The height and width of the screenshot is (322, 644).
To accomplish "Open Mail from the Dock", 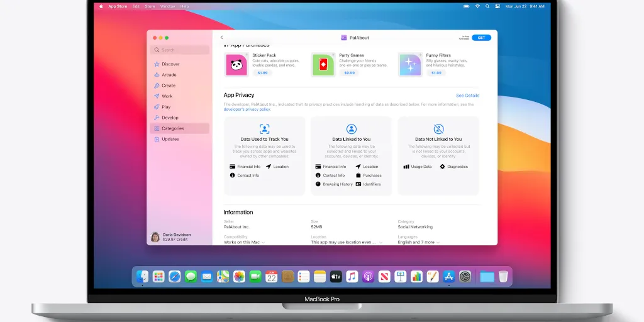I will tap(207, 277).
